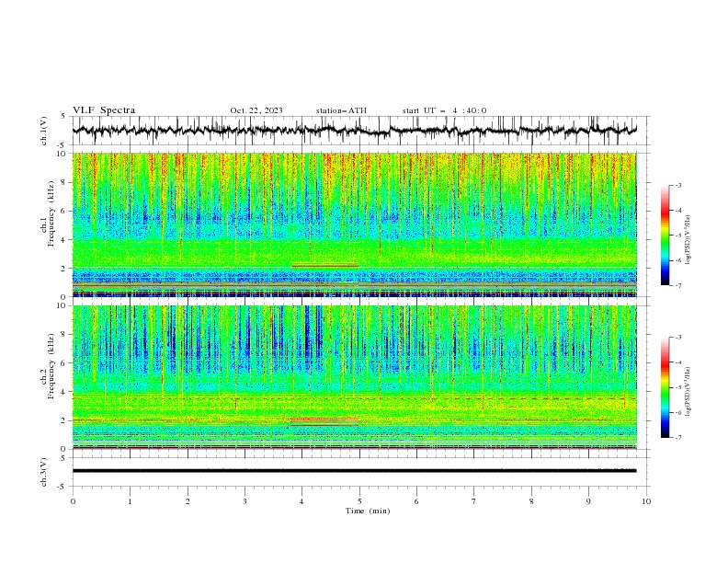Click the red 2 kHz emission band in ch.2
This screenshot has height=563, width=728.
(x=324, y=419)
